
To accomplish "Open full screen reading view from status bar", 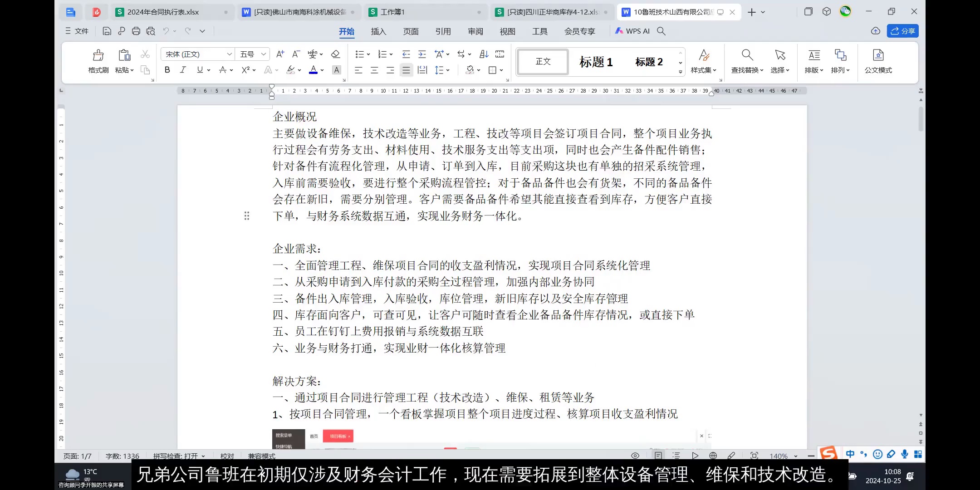I will pos(634,456).
